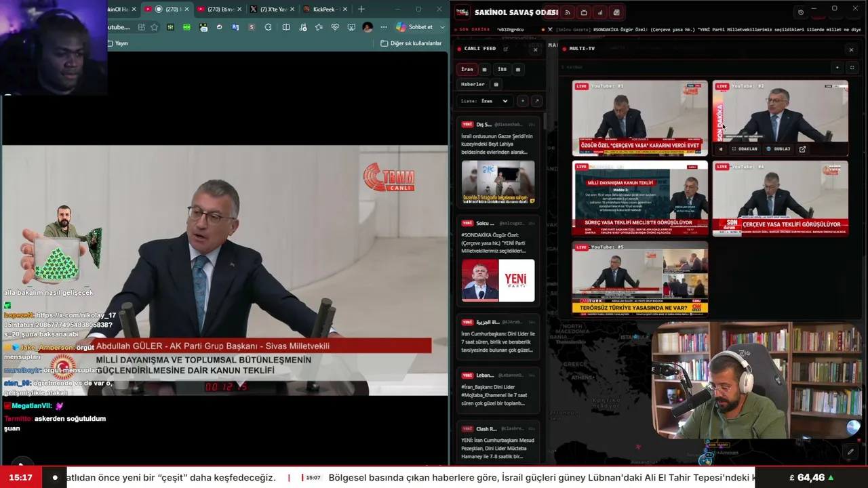Open a new browser tab
This screenshot has height=488, width=868.
(361, 9)
